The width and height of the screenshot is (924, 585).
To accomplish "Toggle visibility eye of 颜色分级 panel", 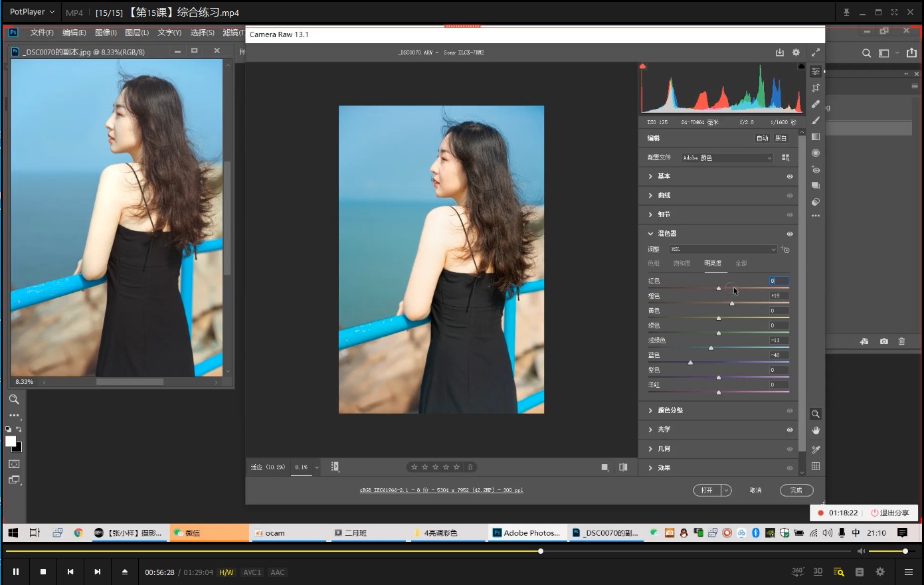I will pos(790,411).
